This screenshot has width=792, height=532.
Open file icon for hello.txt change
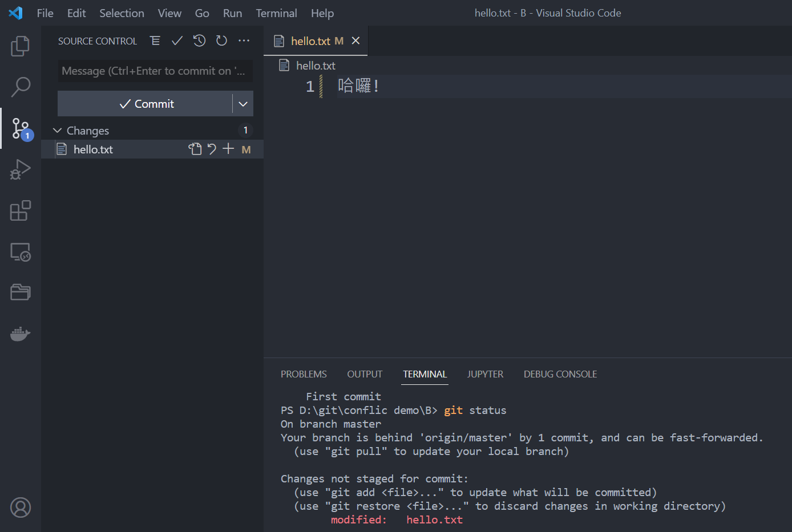click(195, 149)
